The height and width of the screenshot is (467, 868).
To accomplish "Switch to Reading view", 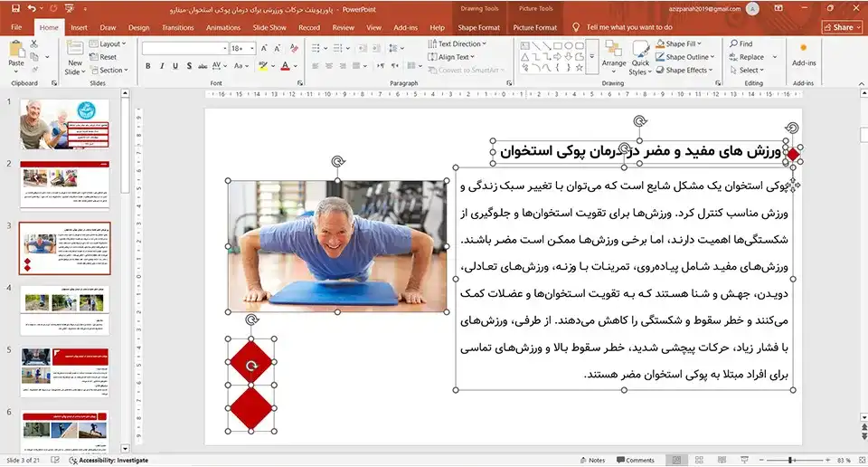I will tap(722, 461).
